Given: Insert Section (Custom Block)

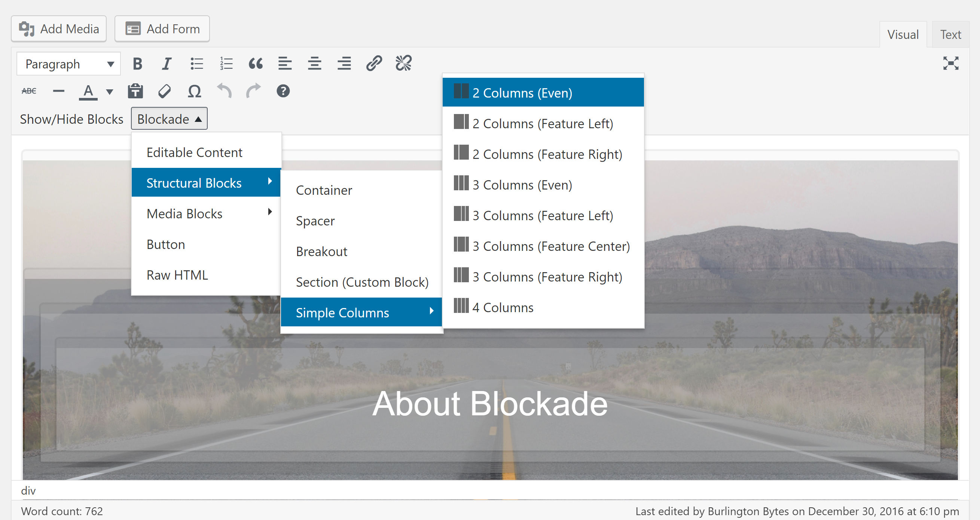Looking at the screenshot, I should (361, 282).
